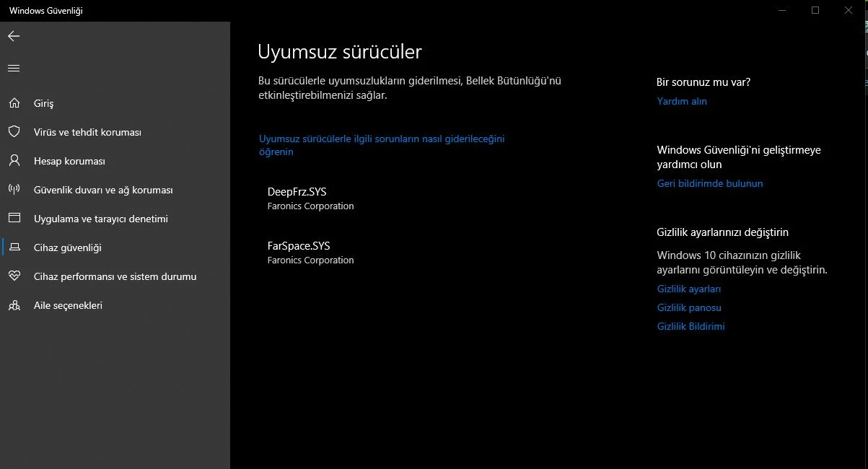868x469 pixels.
Task: Click Faronics Corporation under DeepFrz.SYS
Action: (310, 206)
